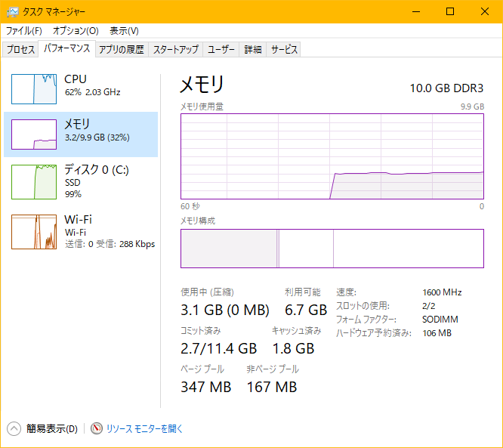503x448 pixels.
Task: Open the 表示(V) menu
Action: click(x=124, y=31)
